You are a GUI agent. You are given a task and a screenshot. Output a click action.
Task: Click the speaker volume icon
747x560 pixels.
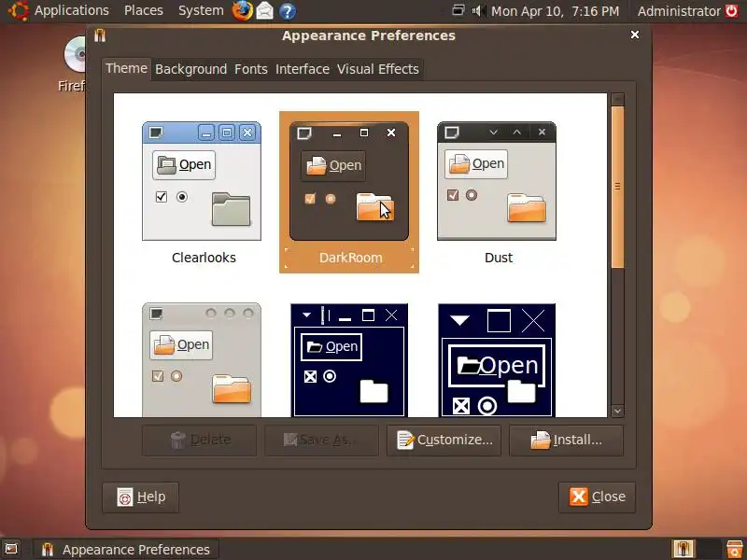[478, 10]
